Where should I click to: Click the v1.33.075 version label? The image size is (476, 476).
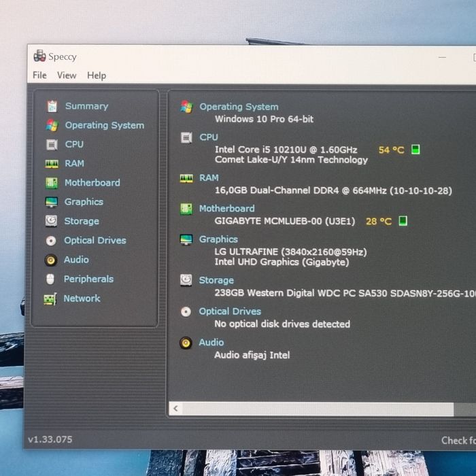(x=50, y=439)
